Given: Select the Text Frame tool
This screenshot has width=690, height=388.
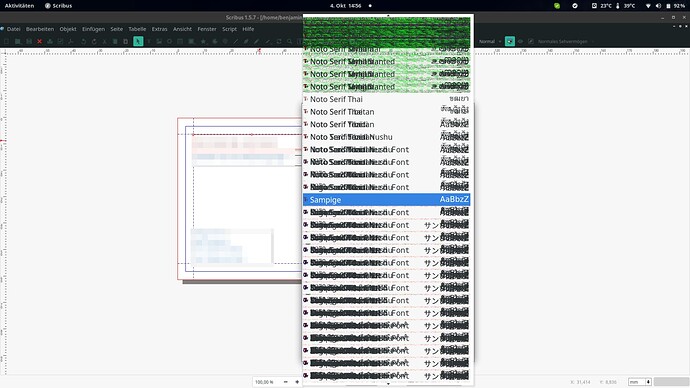Looking at the screenshot, I should pos(149,41).
